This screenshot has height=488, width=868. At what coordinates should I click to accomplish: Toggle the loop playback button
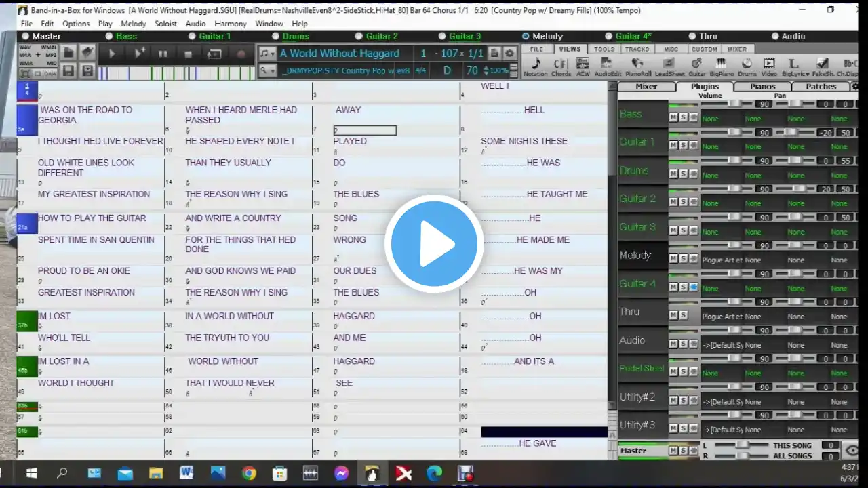tap(214, 54)
